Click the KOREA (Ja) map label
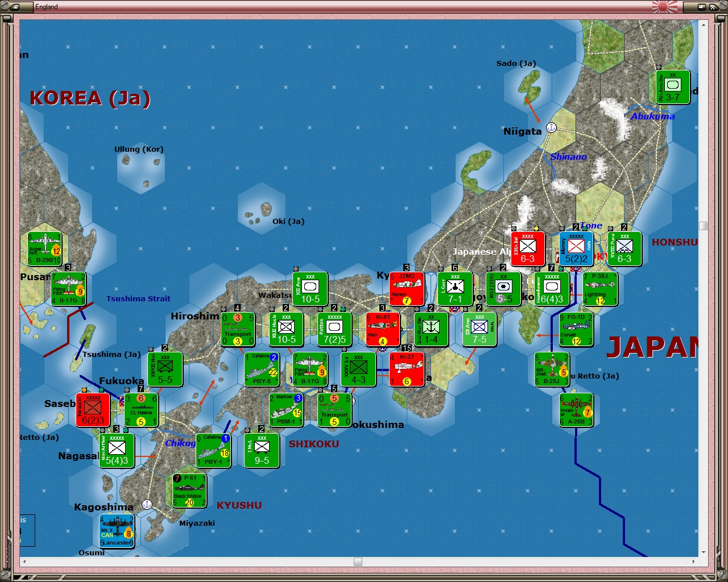 click(90, 98)
